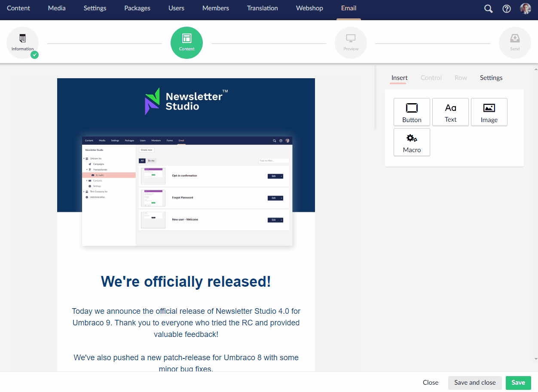
Task: Open the Users section
Action: (x=176, y=8)
